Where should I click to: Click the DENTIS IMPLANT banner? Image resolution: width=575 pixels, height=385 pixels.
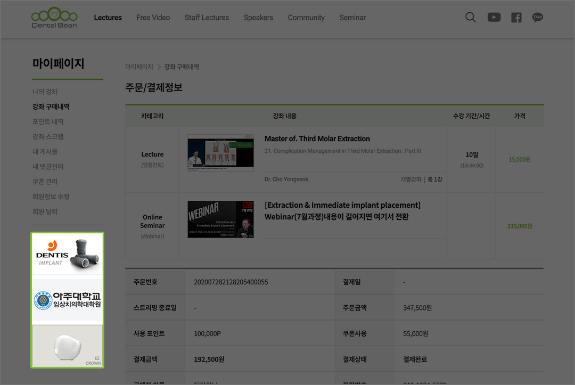pyautogui.click(x=67, y=254)
